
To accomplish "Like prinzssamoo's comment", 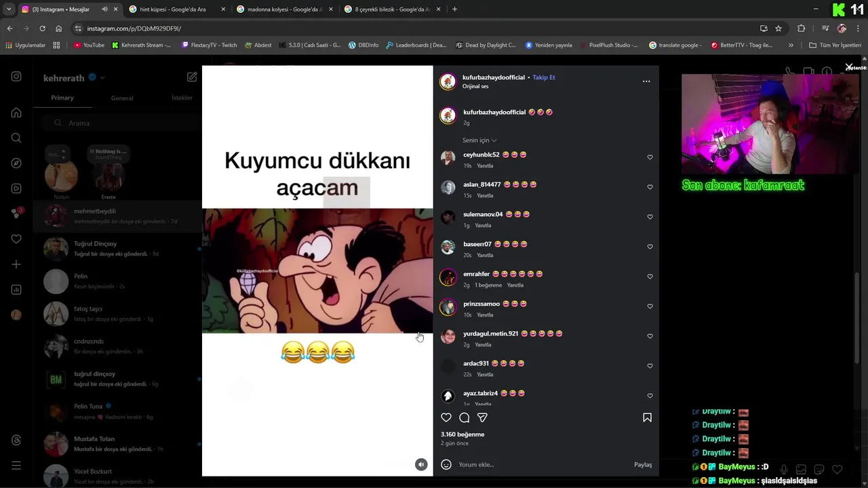I will [x=650, y=306].
